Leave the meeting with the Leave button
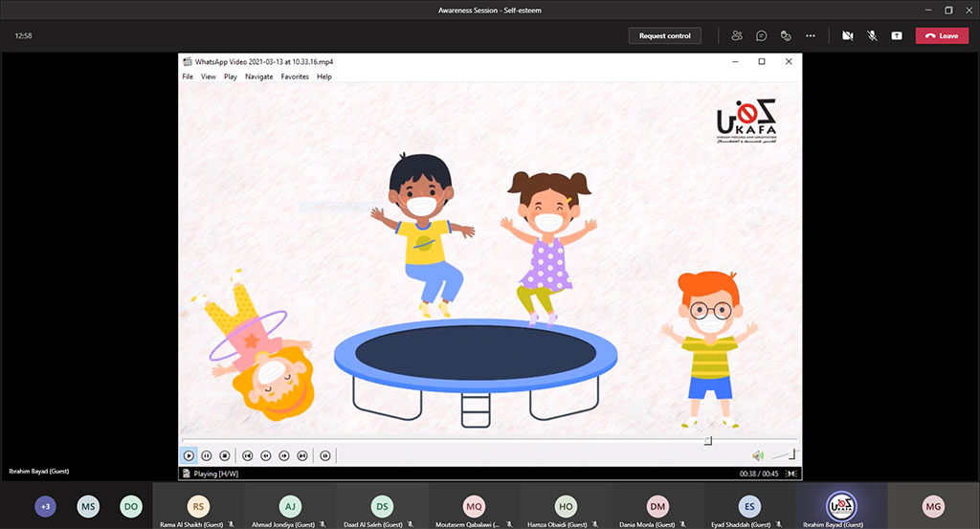 942,35
